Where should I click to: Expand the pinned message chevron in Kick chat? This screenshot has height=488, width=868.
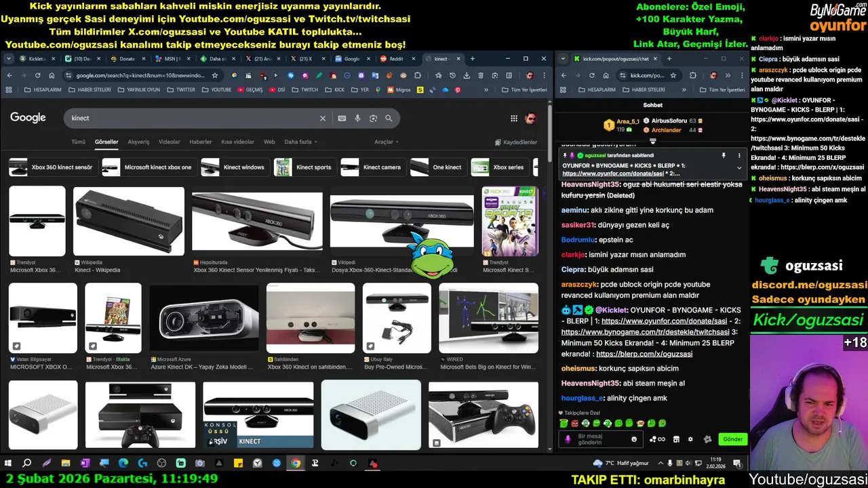coord(739,167)
